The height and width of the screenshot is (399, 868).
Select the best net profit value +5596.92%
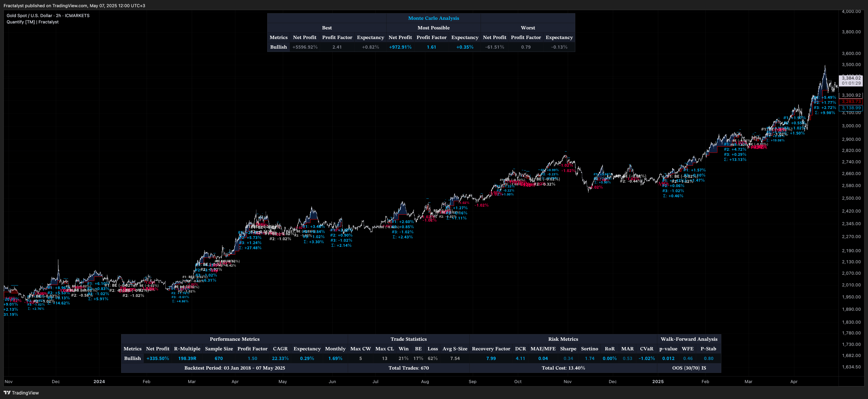click(304, 47)
